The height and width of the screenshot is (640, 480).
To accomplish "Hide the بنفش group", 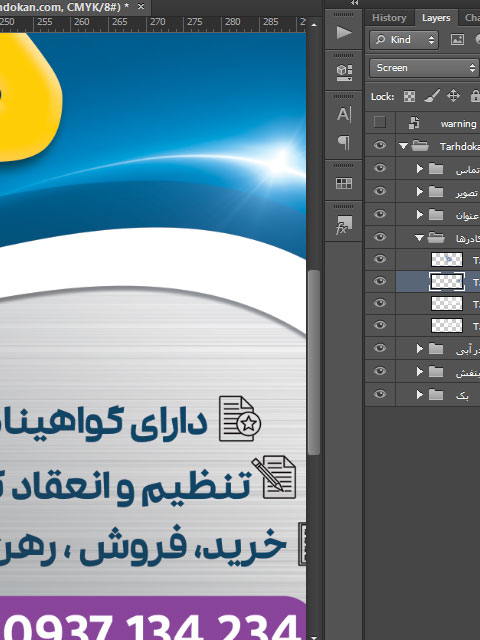I will pos(380,371).
